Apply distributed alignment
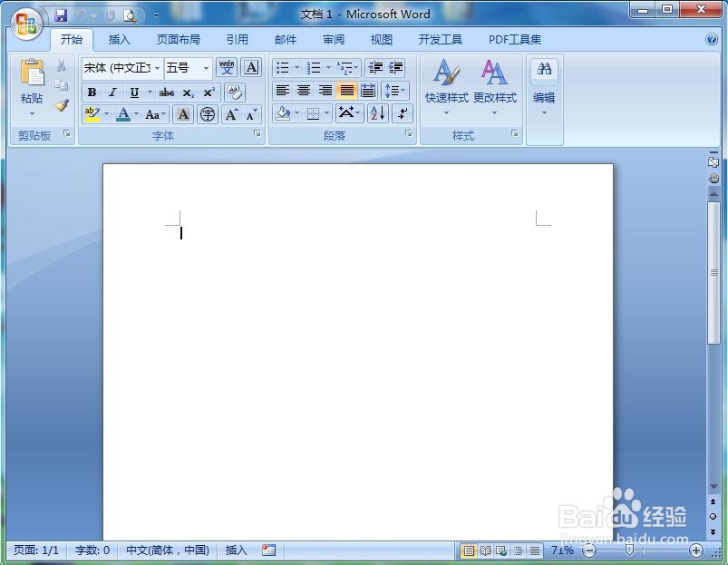This screenshot has width=728, height=565. (x=368, y=90)
